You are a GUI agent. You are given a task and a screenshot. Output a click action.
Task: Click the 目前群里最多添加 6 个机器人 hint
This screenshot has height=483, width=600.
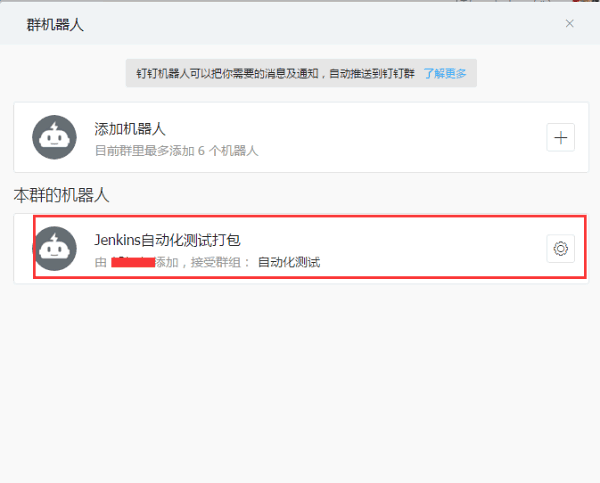point(176,151)
